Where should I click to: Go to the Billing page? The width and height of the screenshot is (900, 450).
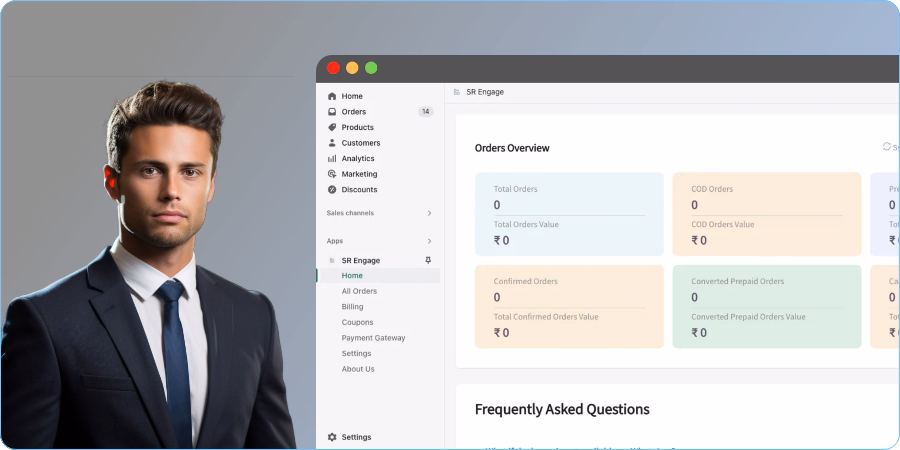click(x=352, y=307)
